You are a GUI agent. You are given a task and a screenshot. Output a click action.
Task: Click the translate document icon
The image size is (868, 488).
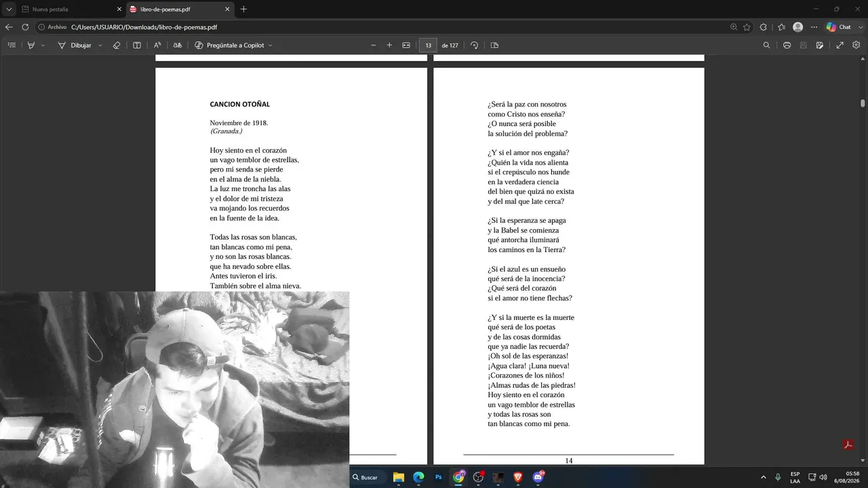click(x=178, y=45)
